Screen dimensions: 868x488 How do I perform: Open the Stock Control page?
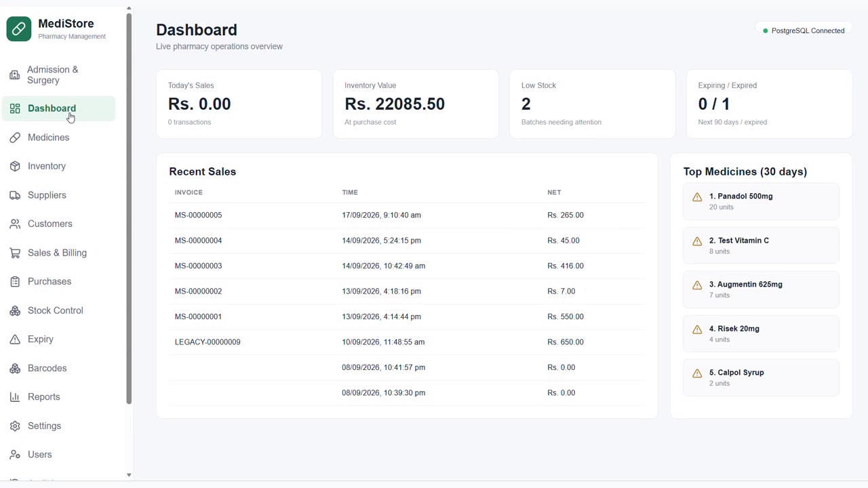click(59, 310)
